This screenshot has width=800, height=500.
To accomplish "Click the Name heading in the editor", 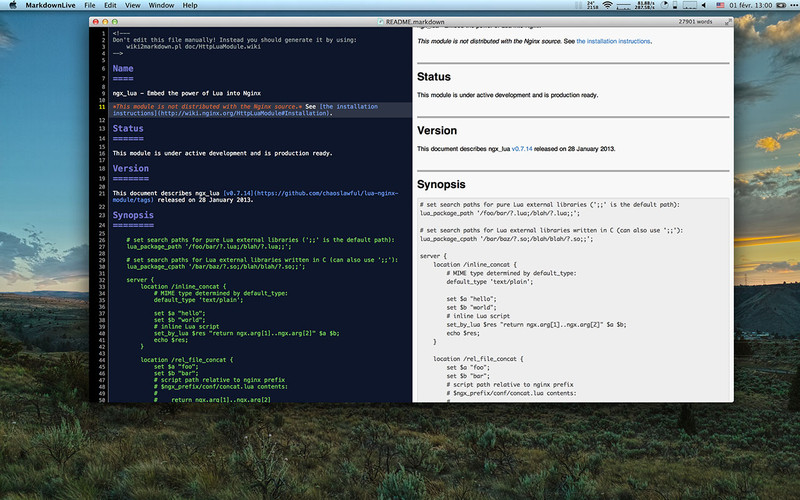I will point(123,68).
